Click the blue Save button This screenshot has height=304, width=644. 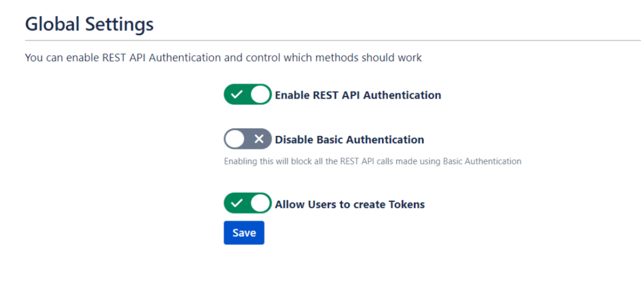244,233
